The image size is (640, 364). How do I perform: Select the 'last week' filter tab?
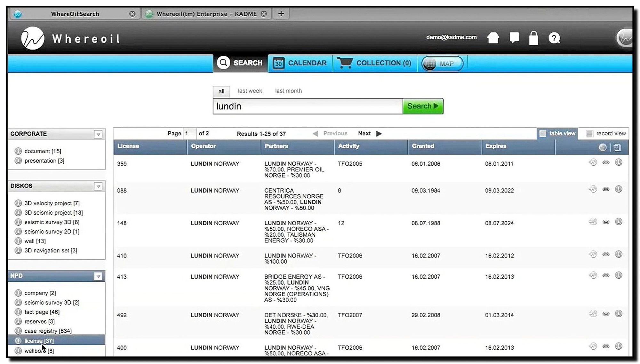click(250, 91)
